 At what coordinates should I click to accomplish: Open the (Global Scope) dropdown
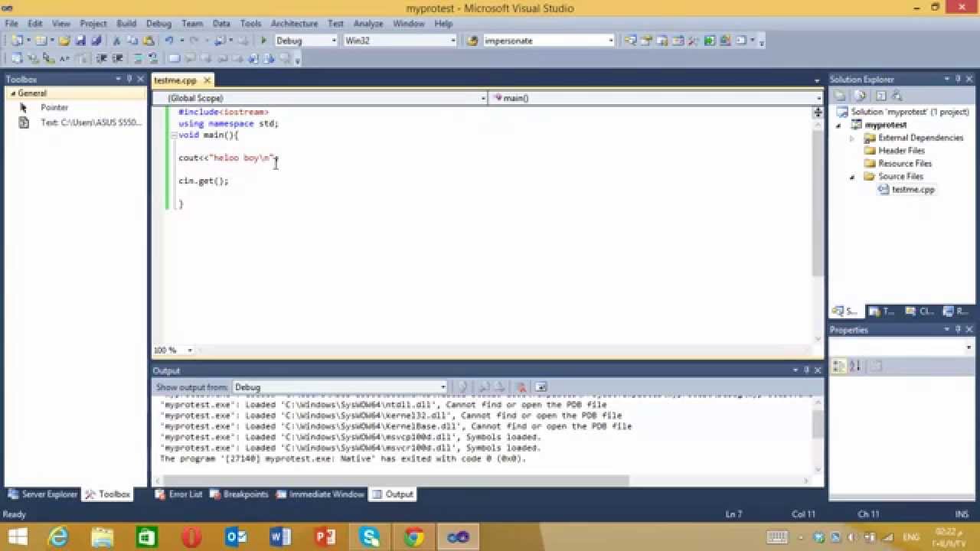tap(482, 98)
